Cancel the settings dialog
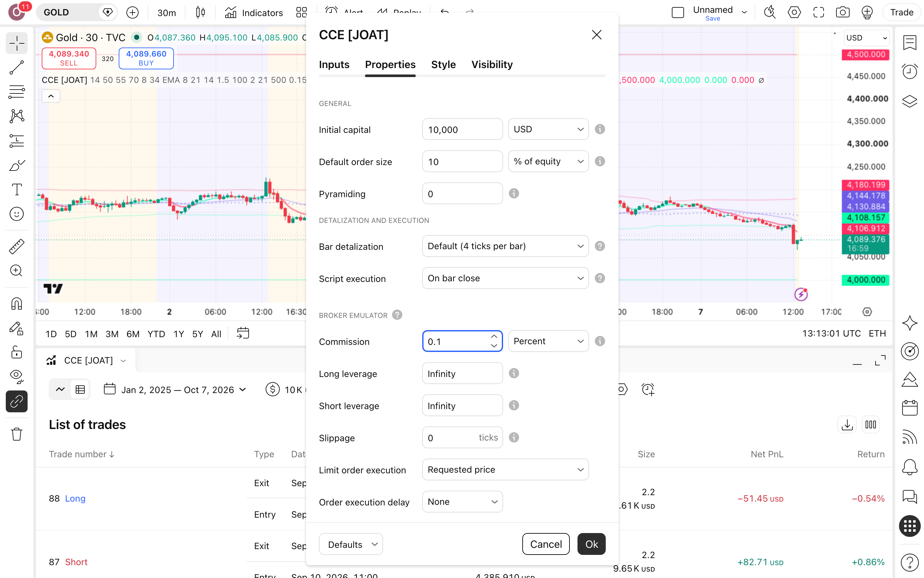The height and width of the screenshot is (578, 924). 546,544
